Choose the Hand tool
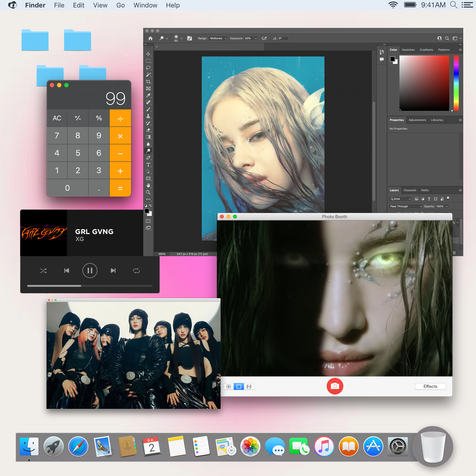Viewport: 476px width, 476px height. (148, 185)
